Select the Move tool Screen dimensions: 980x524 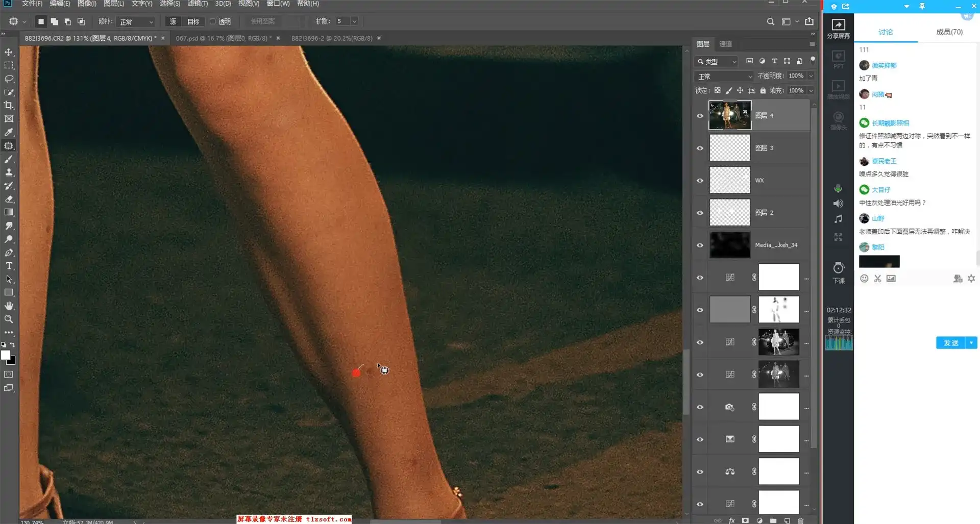9,52
